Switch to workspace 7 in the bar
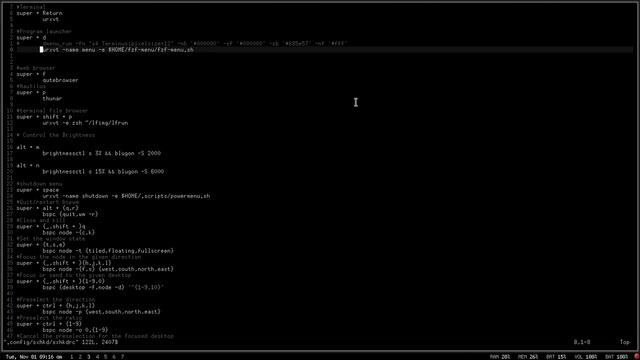640x360 pixels. click(x=122, y=357)
